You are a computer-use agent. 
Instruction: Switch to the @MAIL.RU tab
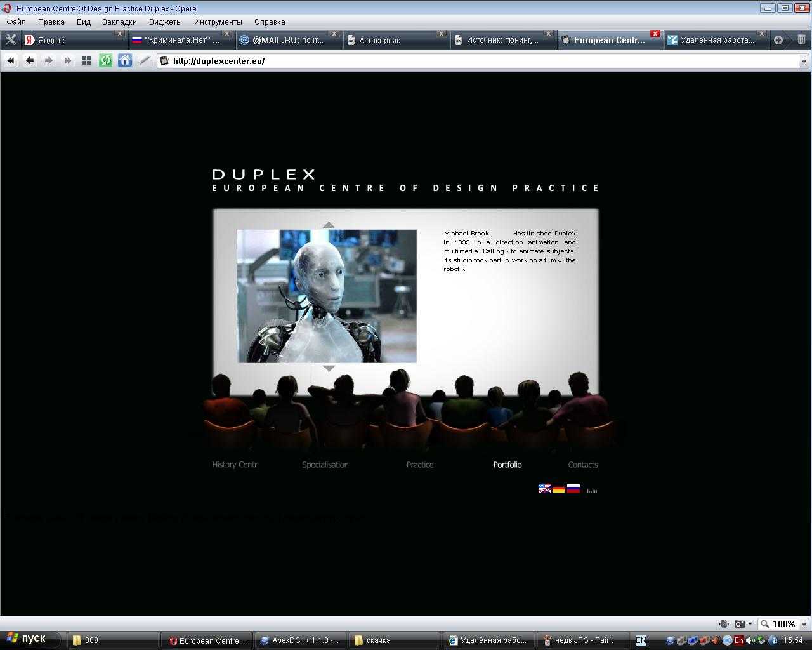point(288,40)
